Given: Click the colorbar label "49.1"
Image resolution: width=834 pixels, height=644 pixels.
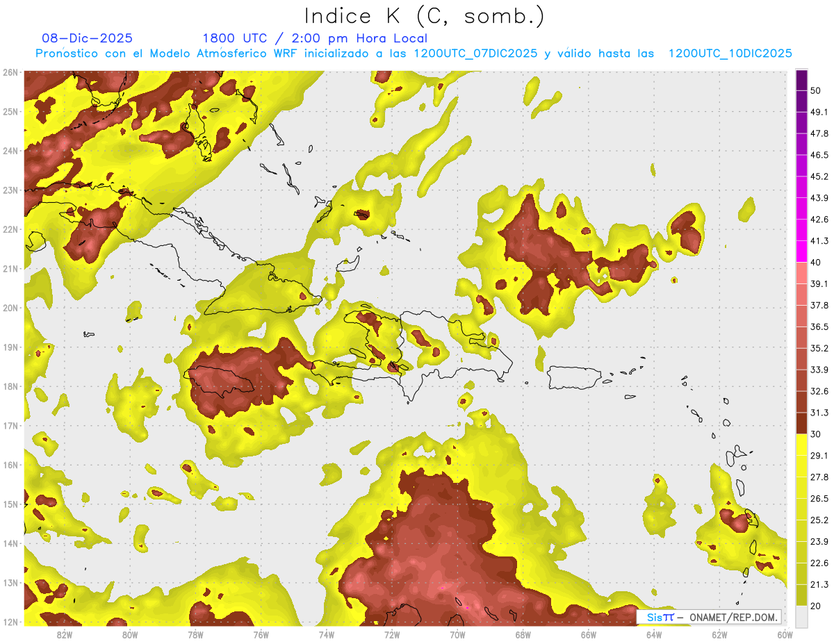Looking at the screenshot, I should coord(819,112).
